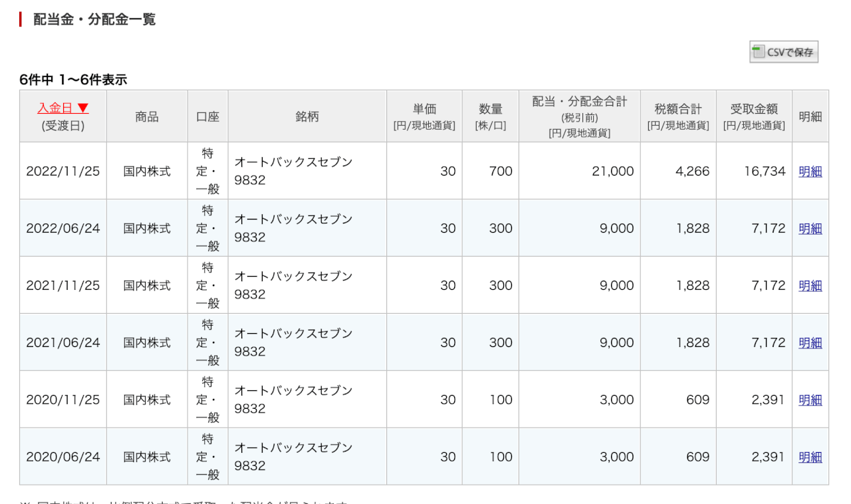Click the 配当・分配金合計 column header
This screenshot has width=851, height=504.
[579, 102]
